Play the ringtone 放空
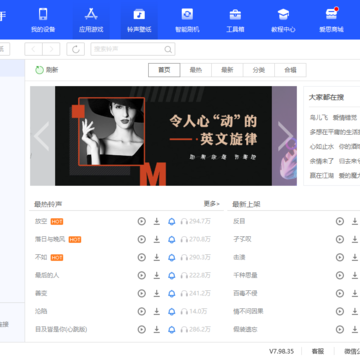This screenshot has height=360, width=360. [142, 221]
